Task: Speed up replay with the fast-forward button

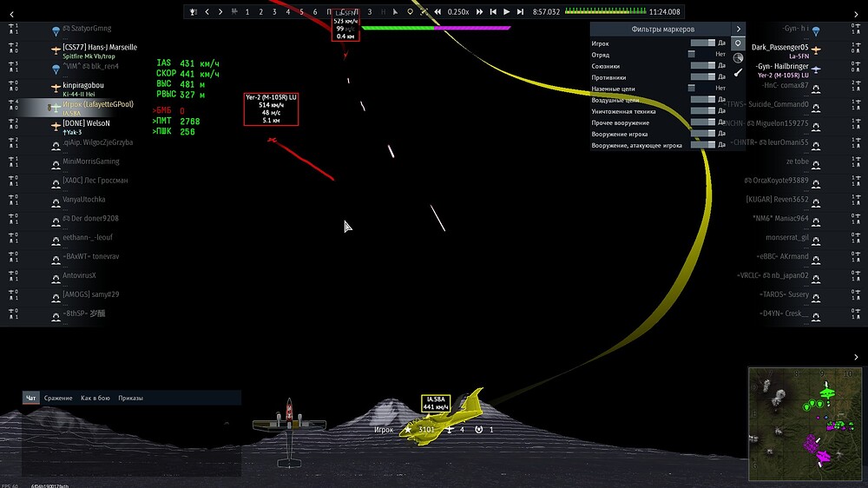Action: [x=479, y=11]
